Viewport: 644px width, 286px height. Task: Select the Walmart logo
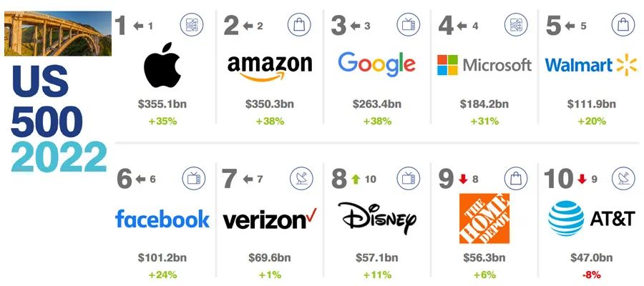591,65
